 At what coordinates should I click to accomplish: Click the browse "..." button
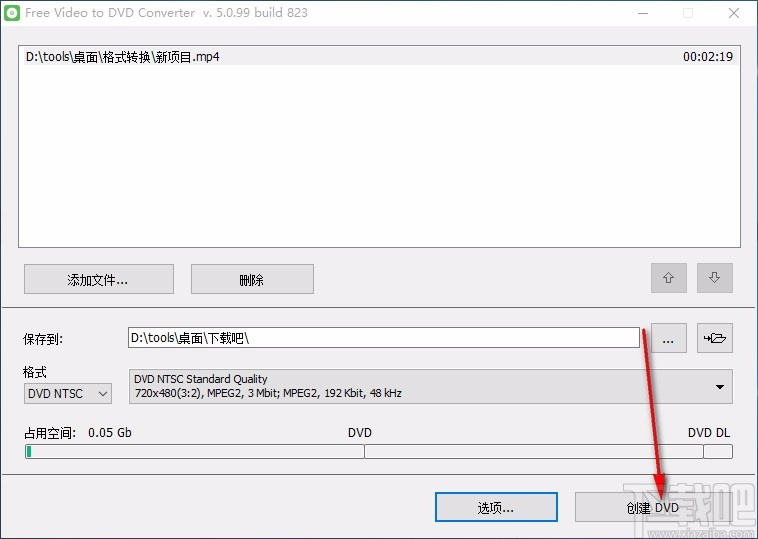(x=669, y=338)
